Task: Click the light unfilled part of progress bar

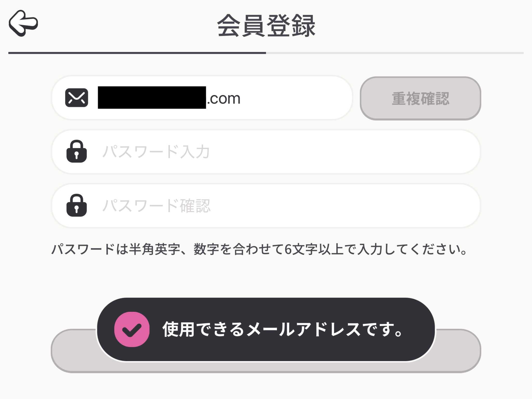Action: click(395, 53)
